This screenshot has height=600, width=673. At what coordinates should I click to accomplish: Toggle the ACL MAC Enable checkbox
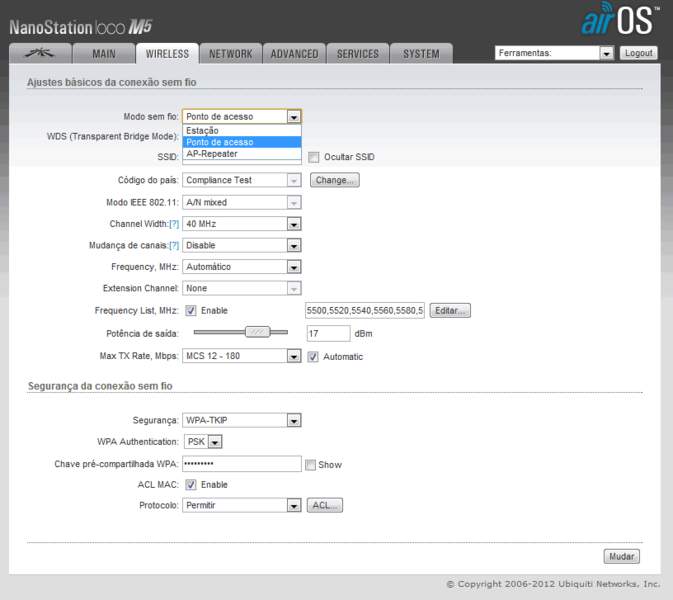pos(191,485)
